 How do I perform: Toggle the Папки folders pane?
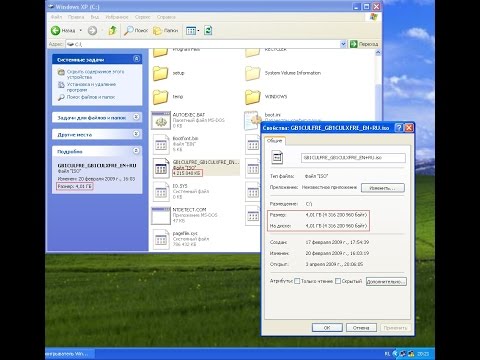pos(165,31)
